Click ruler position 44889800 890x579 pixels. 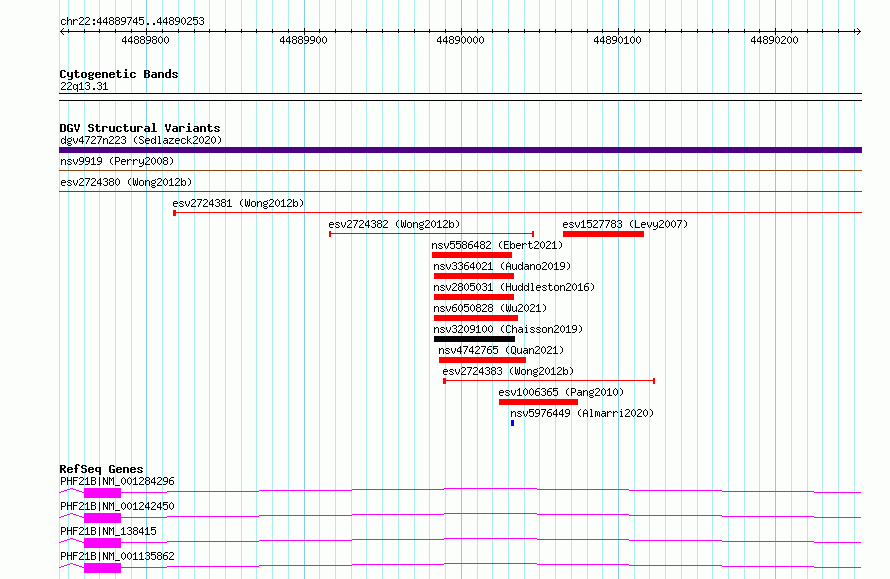tap(145, 40)
